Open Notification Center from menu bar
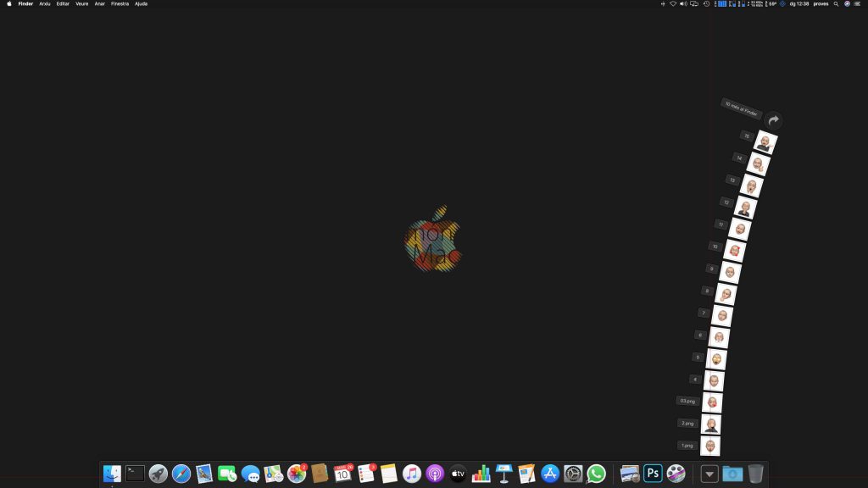The image size is (868, 488). click(859, 3)
